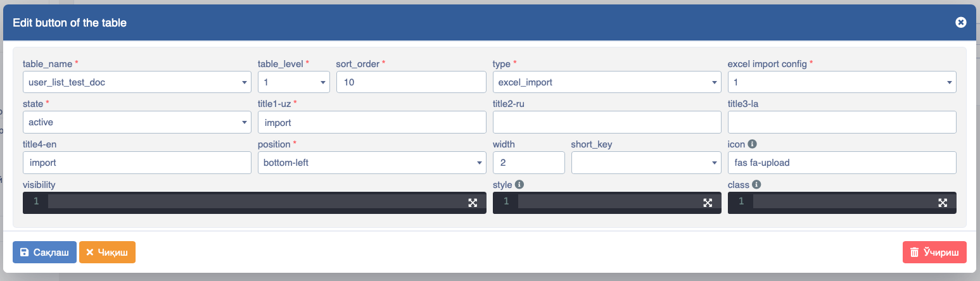Click the table_name label
This screenshot has height=281, width=980.
(48, 63)
